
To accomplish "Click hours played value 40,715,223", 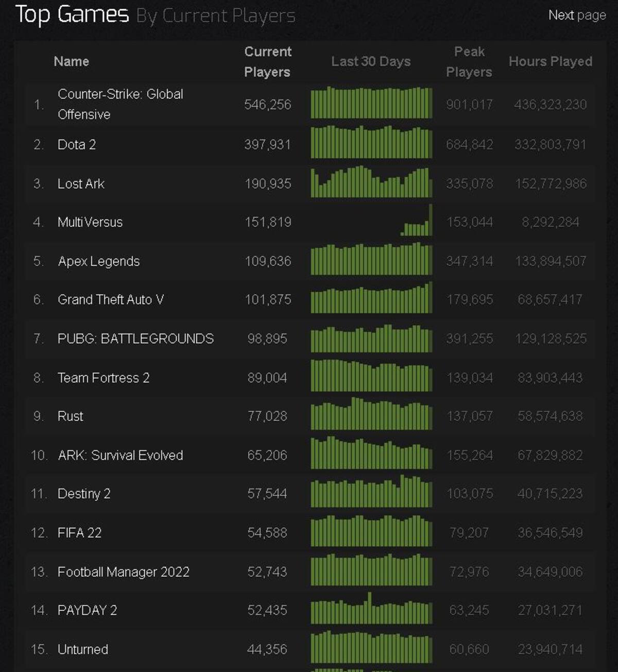I will click(551, 494).
